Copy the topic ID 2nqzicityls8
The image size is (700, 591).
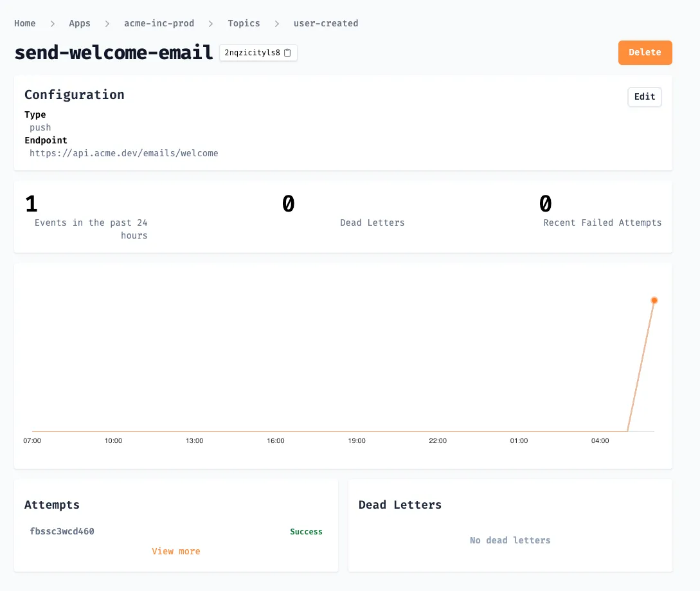253,53
